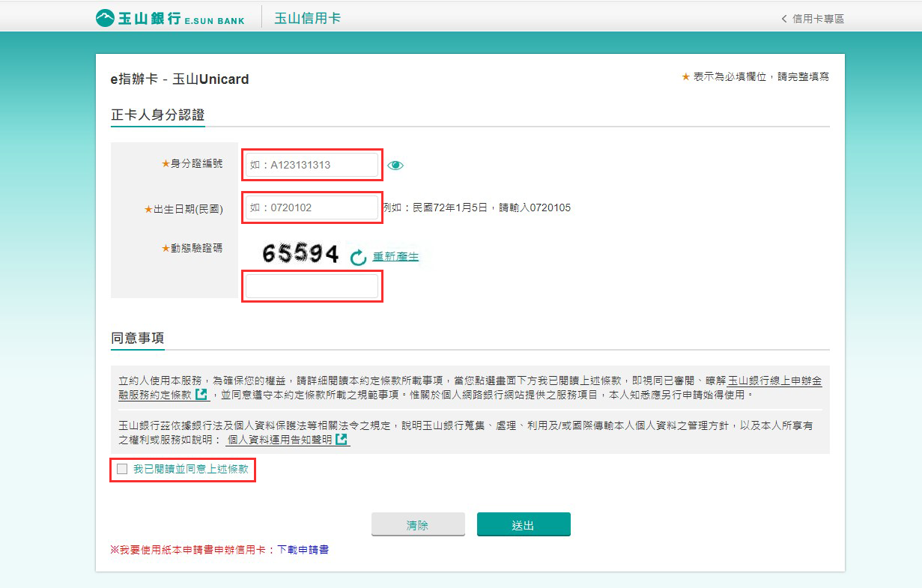Click the 65594 captcha image
Image resolution: width=922 pixels, height=588 pixels.
(x=300, y=255)
